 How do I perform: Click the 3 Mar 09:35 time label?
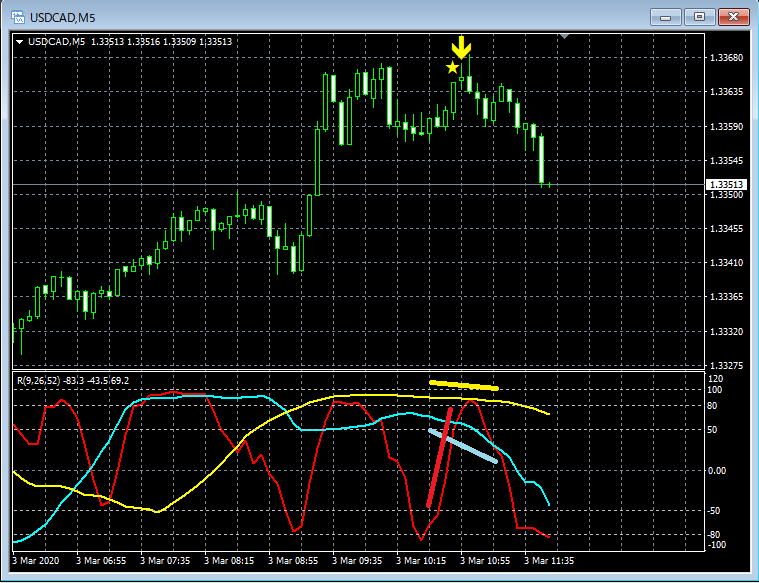[x=357, y=561]
